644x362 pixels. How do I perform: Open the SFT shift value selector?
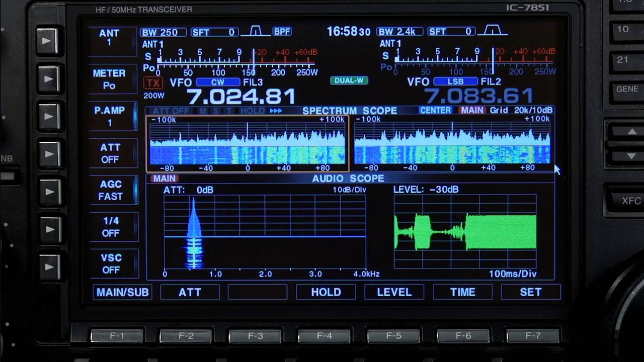coord(214,31)
